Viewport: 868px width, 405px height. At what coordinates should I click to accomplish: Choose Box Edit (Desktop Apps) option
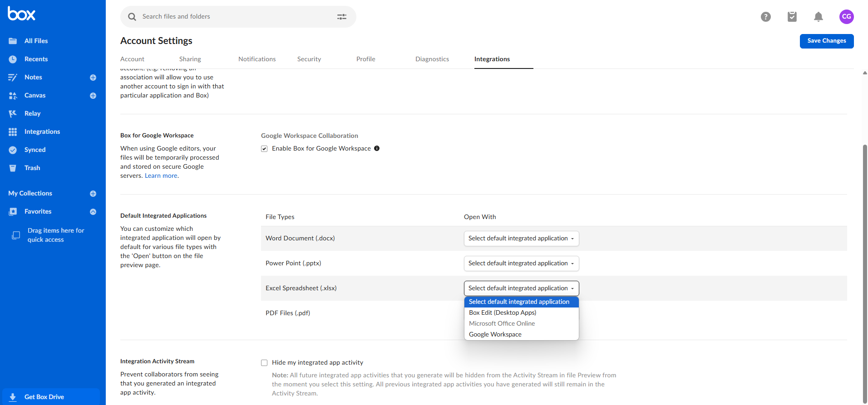click(x=521, y=313)
